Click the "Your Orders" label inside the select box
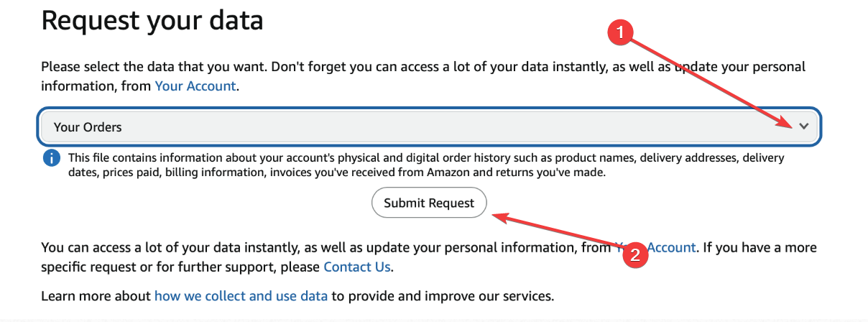Viewport: 868px width, 322px height. (88, 127)
